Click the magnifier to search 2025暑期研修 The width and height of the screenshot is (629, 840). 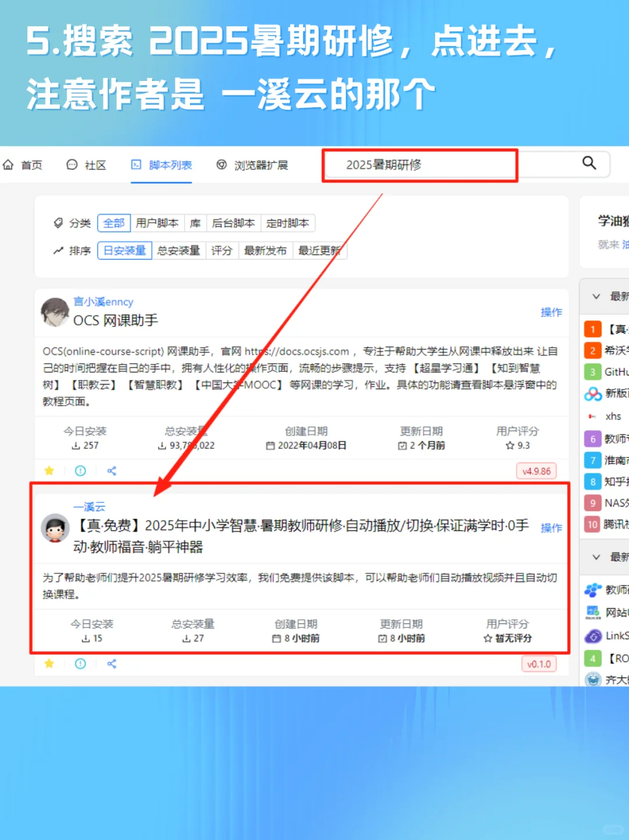point(589,164)
